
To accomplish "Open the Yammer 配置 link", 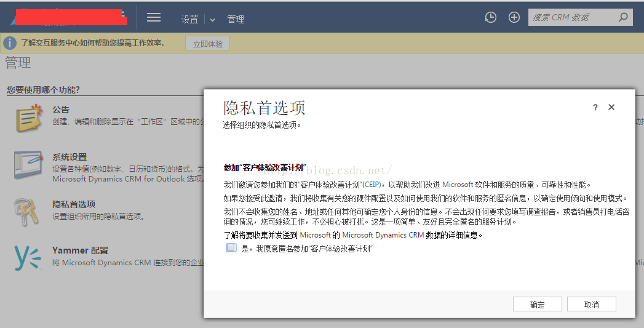I will point(80,250).
